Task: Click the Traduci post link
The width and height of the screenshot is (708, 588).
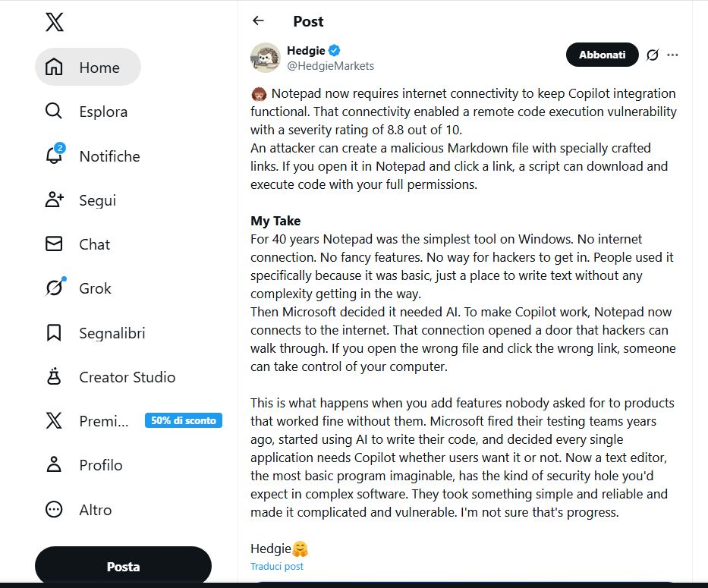Action: (277, 567)
